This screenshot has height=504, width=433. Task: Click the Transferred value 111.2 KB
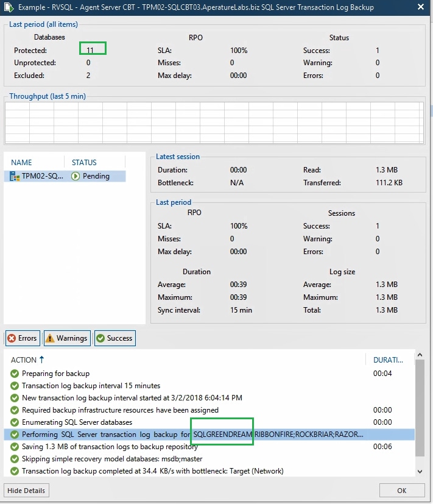click(389, 183)
